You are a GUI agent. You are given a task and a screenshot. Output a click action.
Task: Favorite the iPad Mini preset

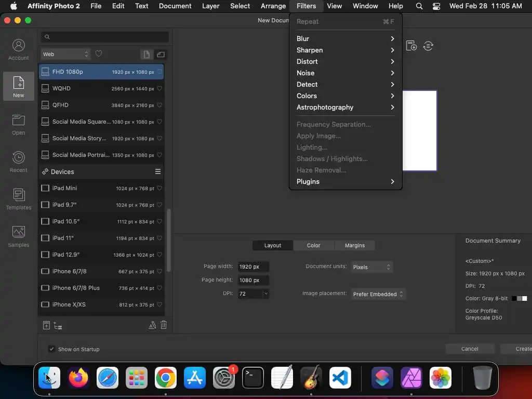tap(159, 188)
